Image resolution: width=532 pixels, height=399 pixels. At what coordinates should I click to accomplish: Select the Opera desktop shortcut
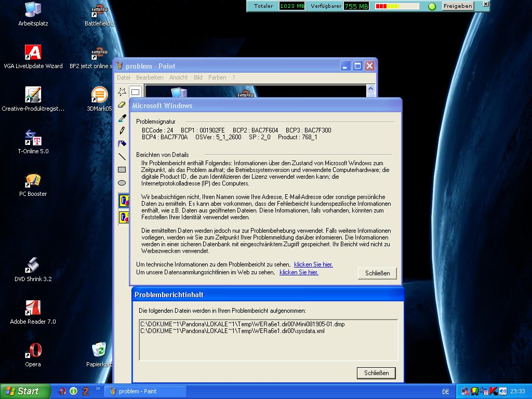33,355
